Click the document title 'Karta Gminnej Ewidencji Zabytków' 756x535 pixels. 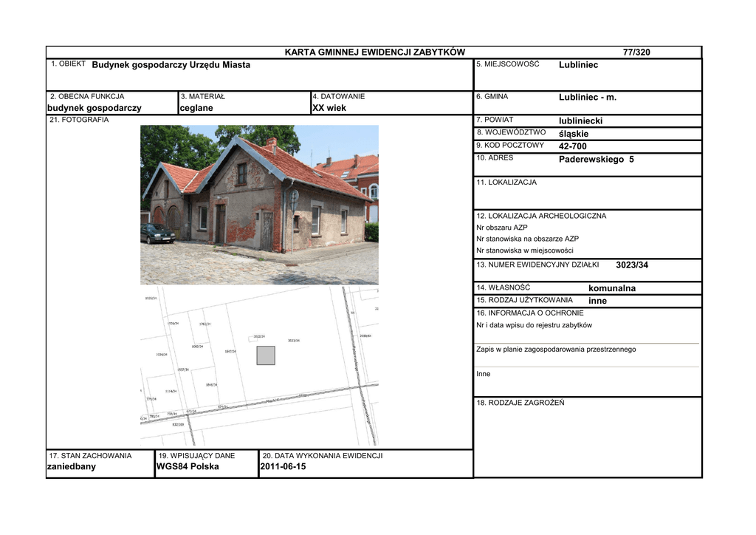(374, 52)
